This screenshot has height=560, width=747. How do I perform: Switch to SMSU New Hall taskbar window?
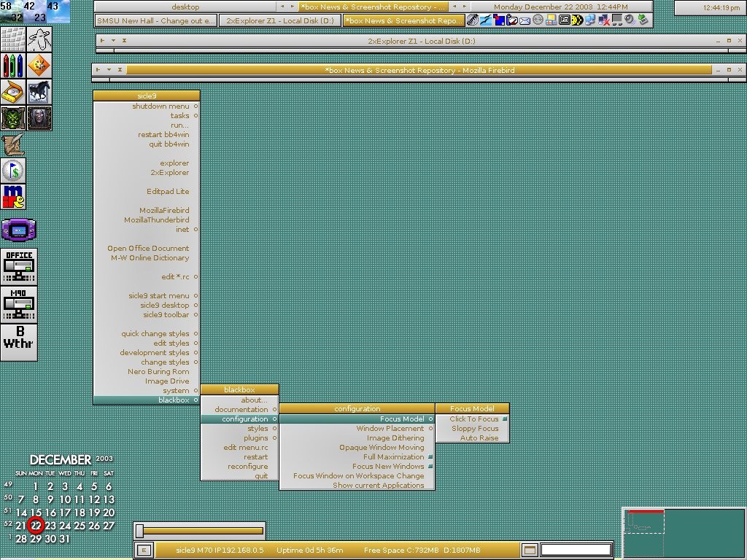(x=156, y=20)
